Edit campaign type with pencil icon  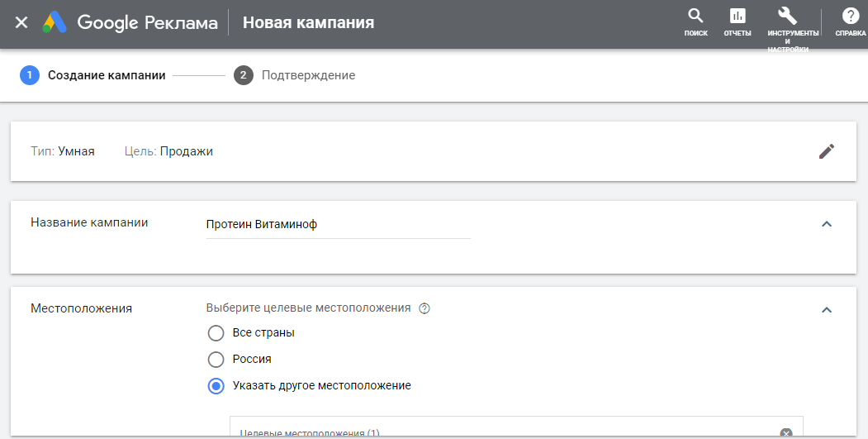click(827, 151)
